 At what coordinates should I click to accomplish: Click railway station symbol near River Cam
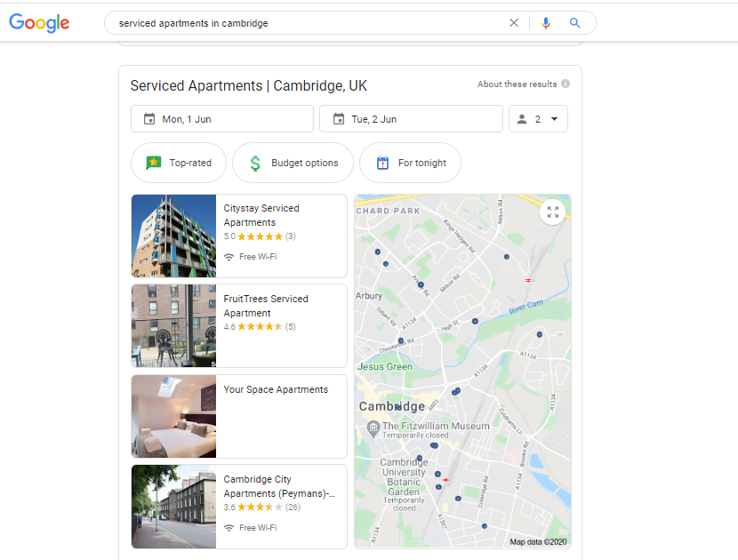[528, 280]
